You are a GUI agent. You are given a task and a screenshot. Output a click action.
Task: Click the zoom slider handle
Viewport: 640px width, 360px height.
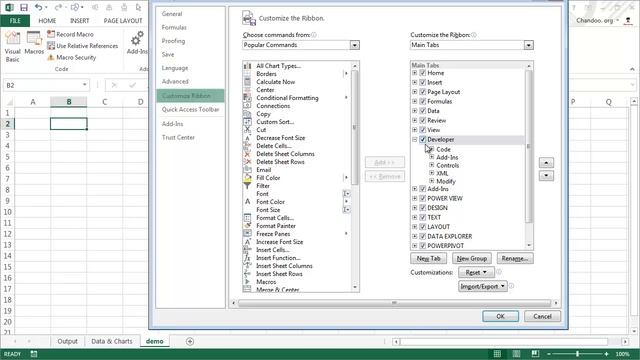(x=578, y=354)
